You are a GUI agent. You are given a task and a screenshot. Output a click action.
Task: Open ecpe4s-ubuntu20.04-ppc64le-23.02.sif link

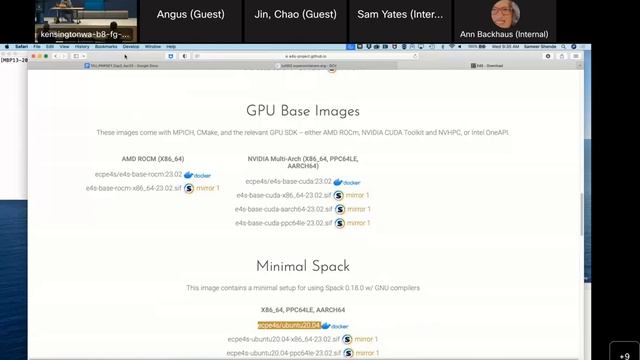(x=284, y=353)
